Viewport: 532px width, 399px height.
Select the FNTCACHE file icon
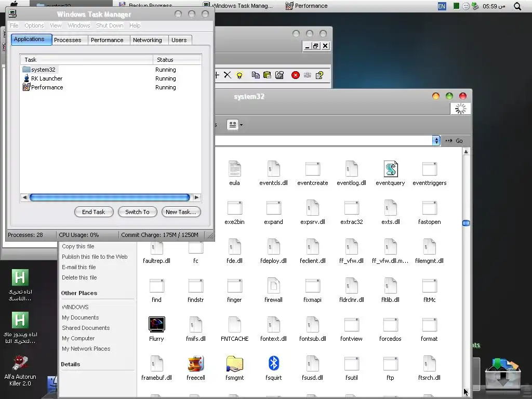[234, 324]
